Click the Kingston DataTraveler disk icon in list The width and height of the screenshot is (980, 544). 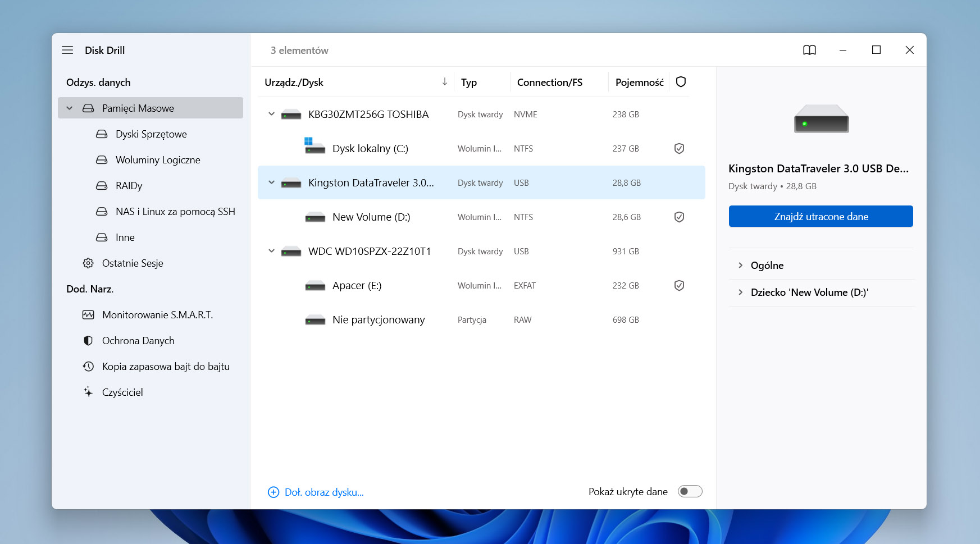coord(291,183)
